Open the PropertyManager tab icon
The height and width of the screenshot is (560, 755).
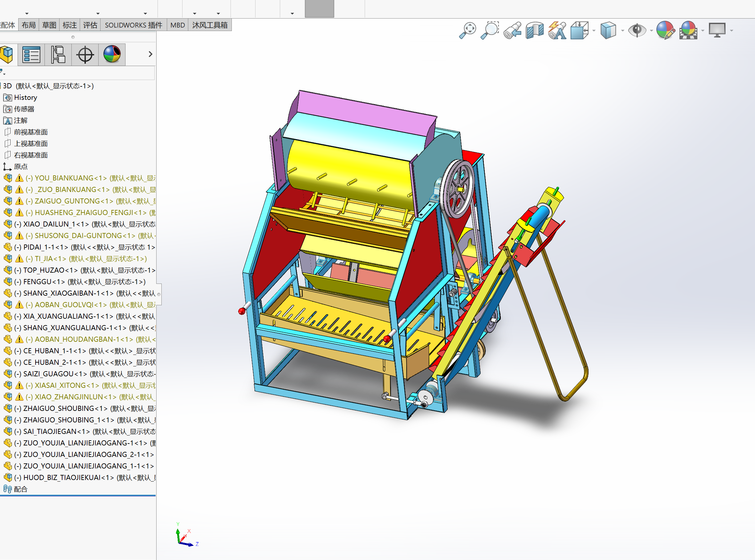coord(31,55)
